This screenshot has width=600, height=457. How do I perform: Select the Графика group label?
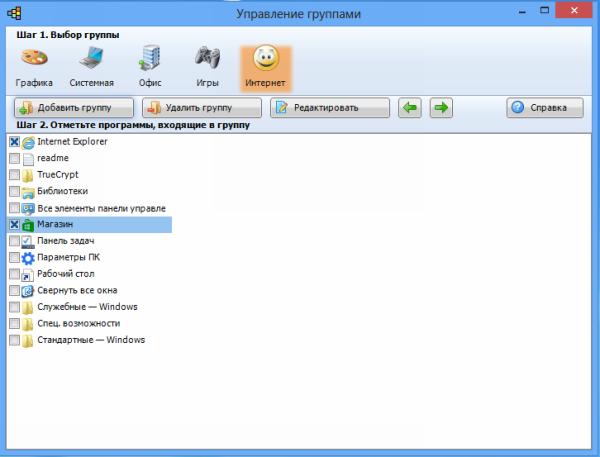point(34,83)
